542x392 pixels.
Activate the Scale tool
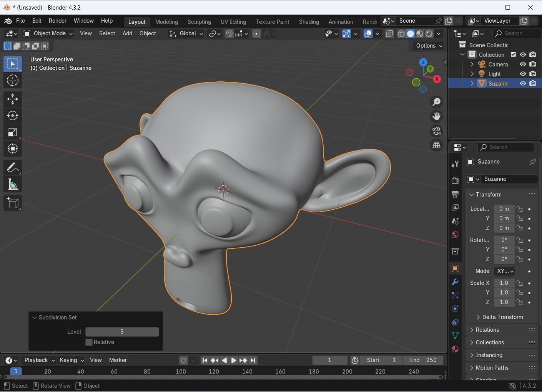[x=13, y=132]
